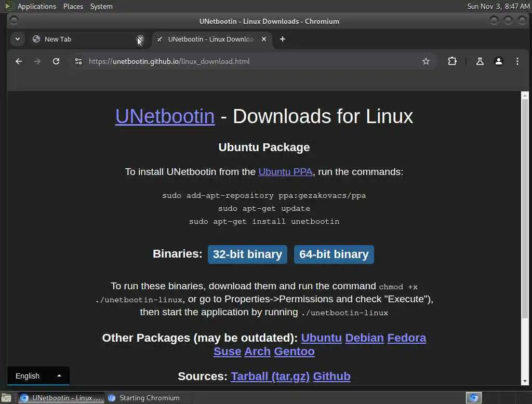Screen dimensions: 532x404
Task: Open the Ubuntu other packages link
Action: click(x=321, y=338)
